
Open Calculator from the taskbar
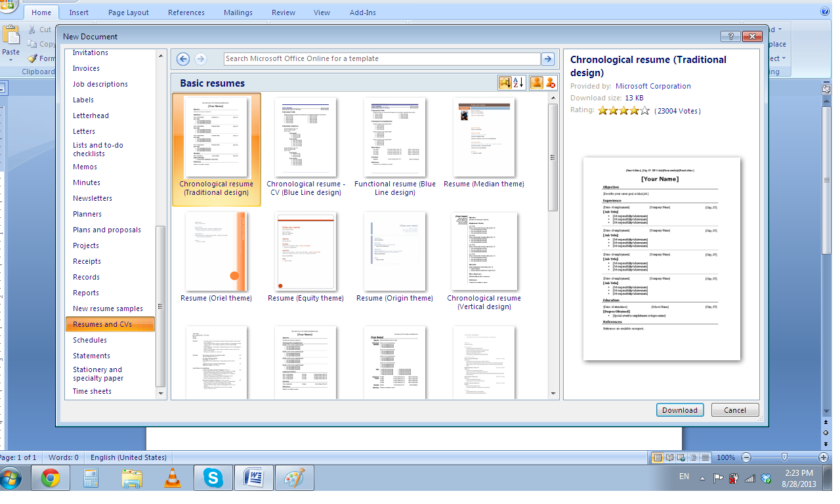pos(91,478)
